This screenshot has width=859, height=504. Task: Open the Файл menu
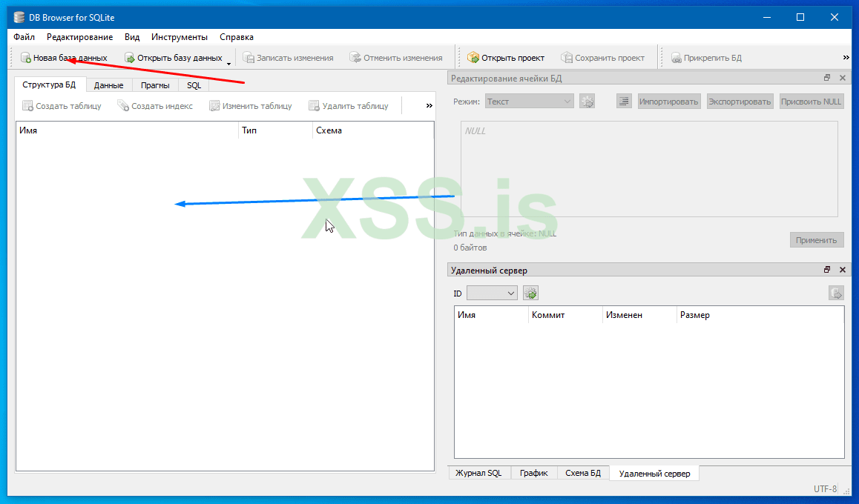[24, 36]
